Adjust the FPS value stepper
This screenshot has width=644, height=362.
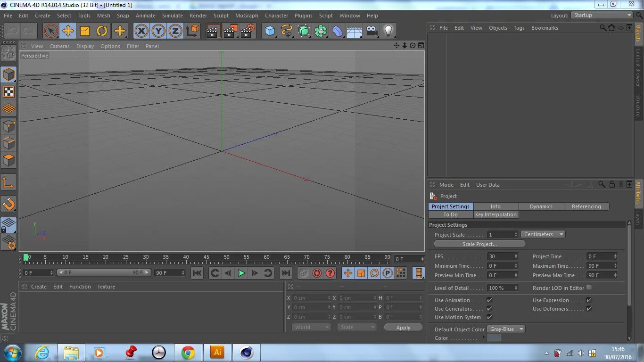[x=516, y=256]
